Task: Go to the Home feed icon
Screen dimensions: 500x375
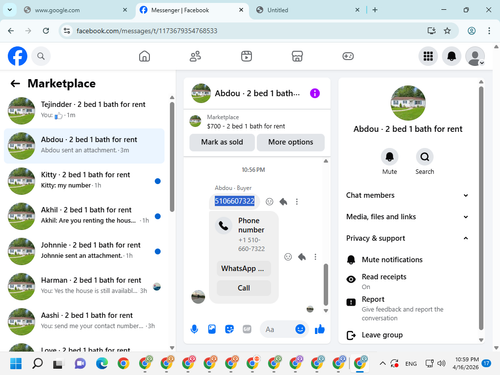Action: click(x=144, y=56)
